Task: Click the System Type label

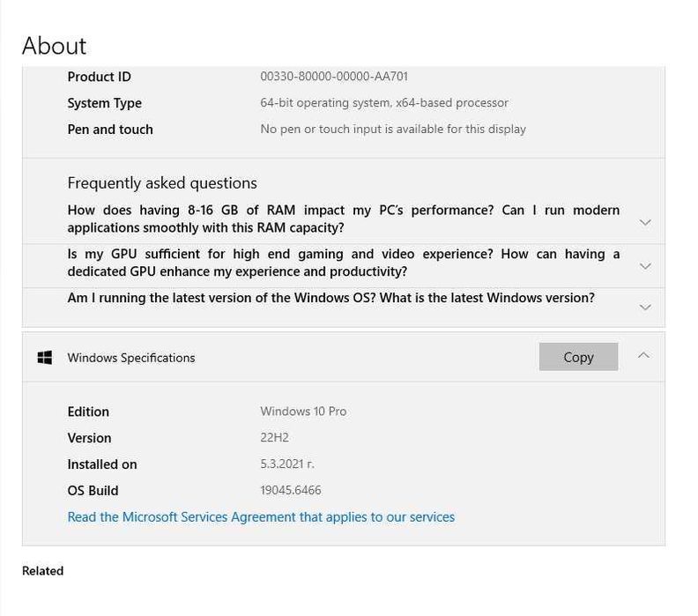Action: [x=105, y=103]
